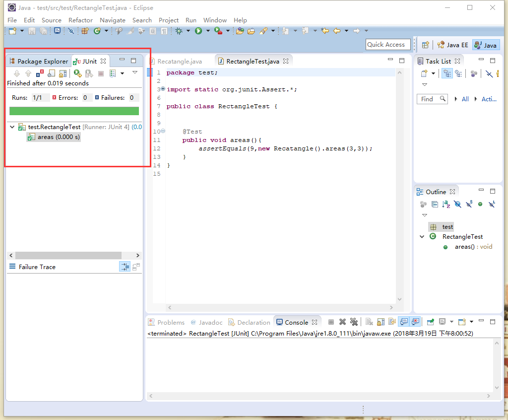Toggle Show Console When Standard Error Changes

coord(415,322)
